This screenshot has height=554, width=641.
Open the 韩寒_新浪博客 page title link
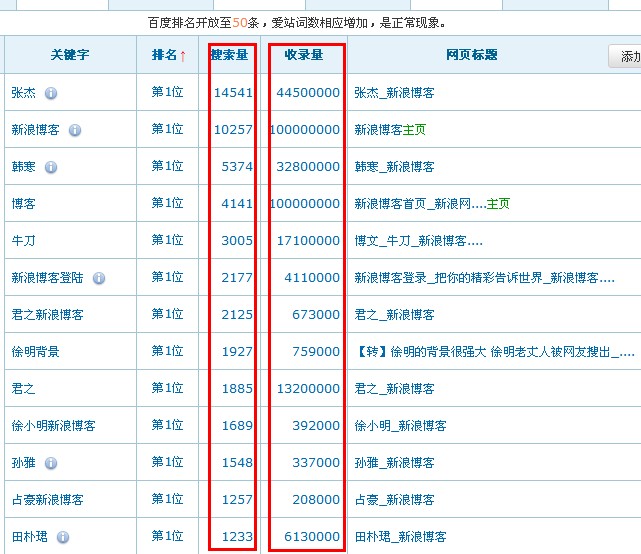(x=394, y=167)
